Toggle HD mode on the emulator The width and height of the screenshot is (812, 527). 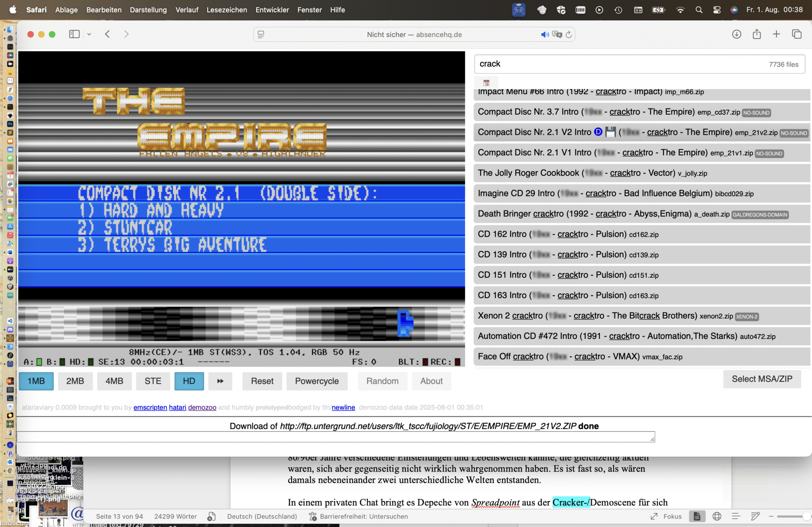pyautogui.click(x=189, y=381)
